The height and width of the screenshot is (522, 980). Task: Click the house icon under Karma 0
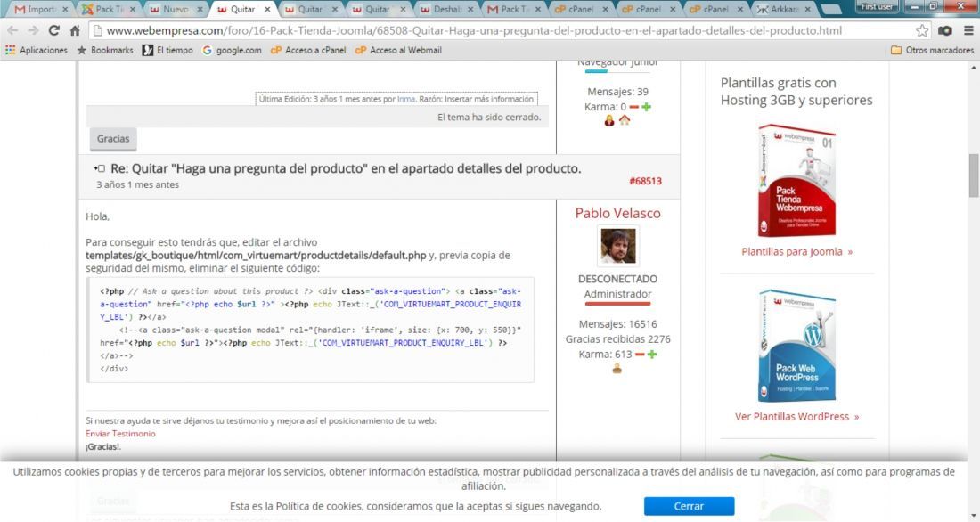click(625, 120)
